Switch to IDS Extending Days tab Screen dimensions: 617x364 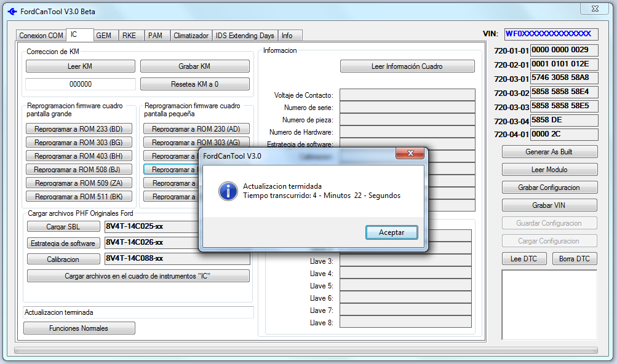pyautogui.click(x=245, y=36)
